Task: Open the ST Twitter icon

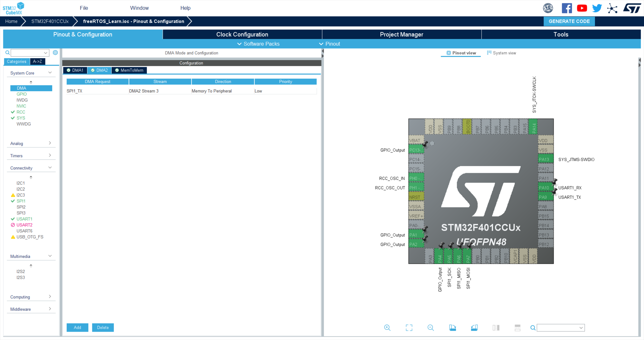Action: coord(597,8)
